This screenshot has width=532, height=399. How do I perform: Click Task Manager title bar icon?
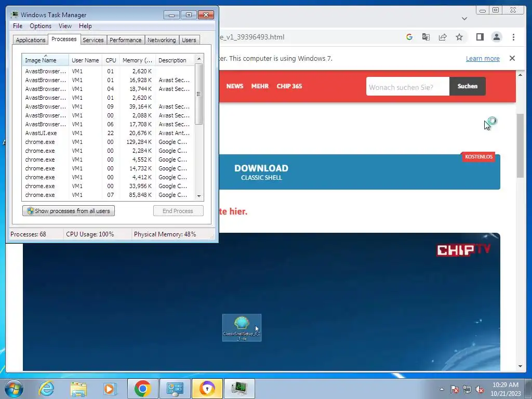click(x=14, y=15)
